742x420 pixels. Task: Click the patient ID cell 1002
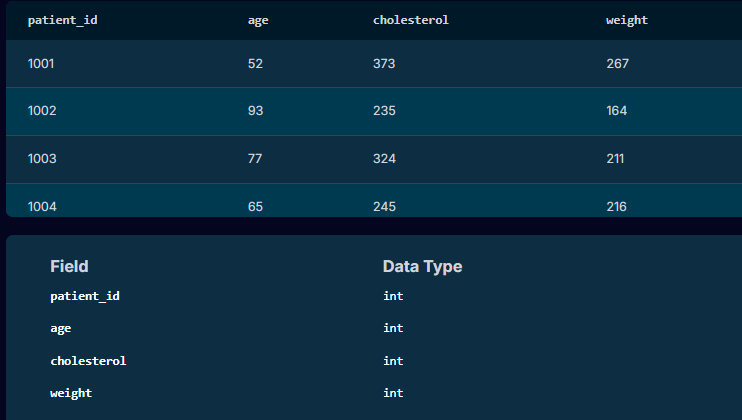(x=42, y=111)
